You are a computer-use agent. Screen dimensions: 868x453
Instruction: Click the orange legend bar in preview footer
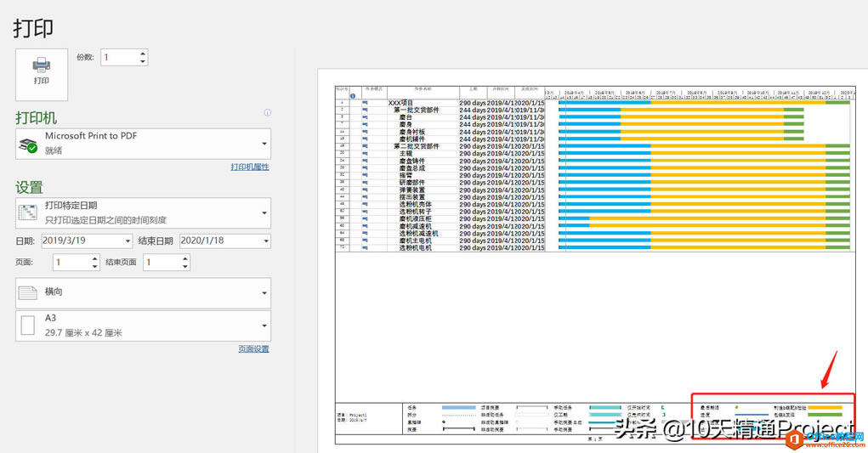824,408
